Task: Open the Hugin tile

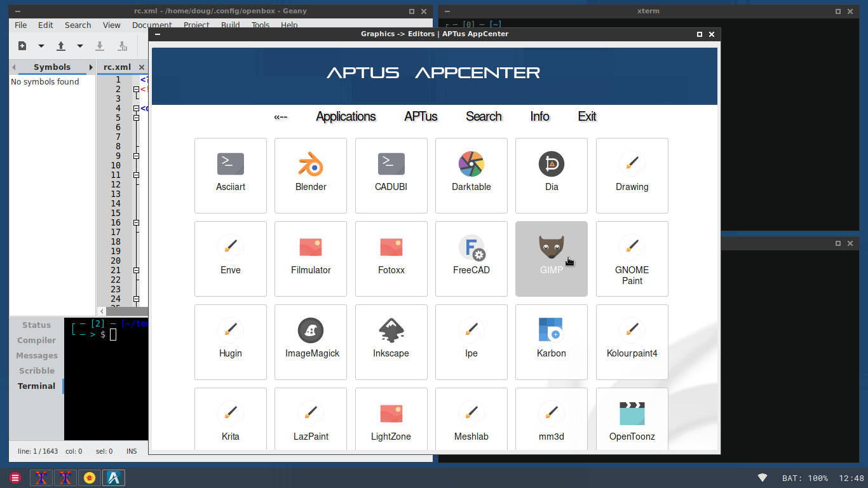Action: [231, 342]
